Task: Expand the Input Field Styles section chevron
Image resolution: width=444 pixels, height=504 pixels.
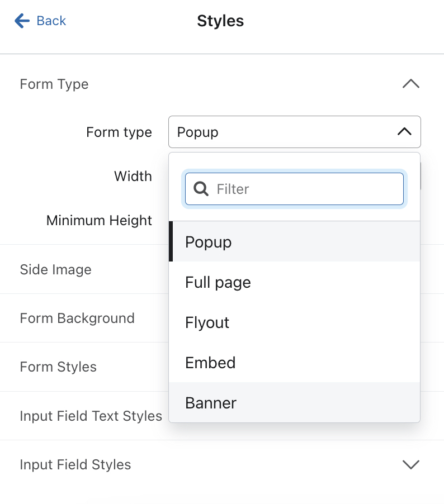Action: pos(411,464)
